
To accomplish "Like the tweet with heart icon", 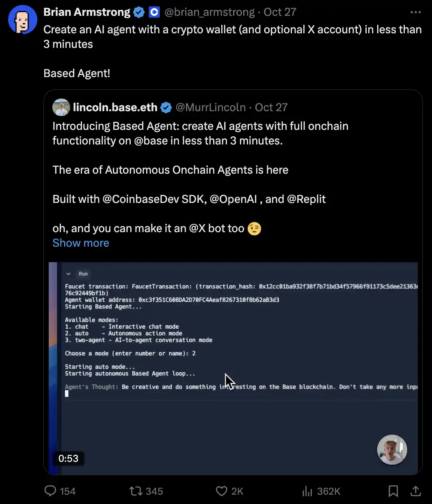I will (x=221, y=491).
